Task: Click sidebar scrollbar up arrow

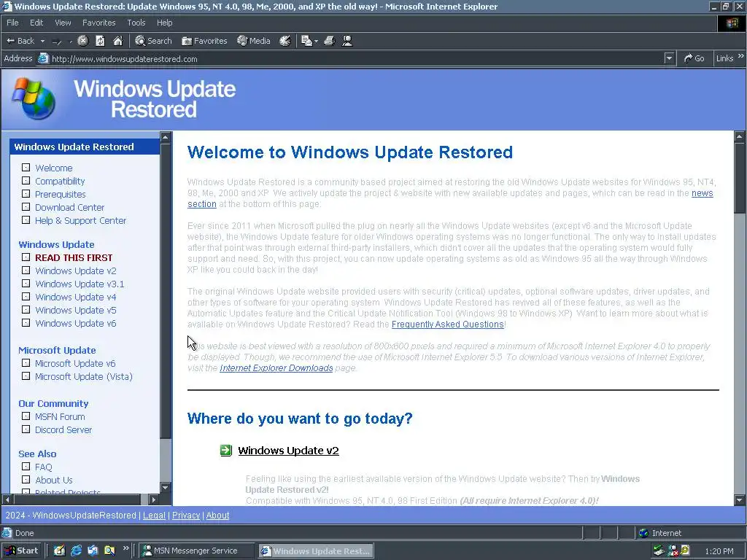Action: pos(166,137)
